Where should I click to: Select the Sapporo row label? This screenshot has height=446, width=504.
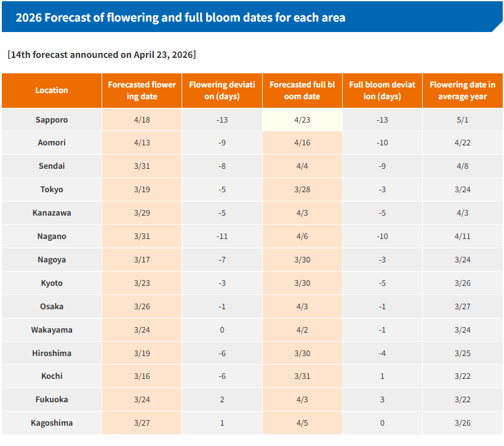[52, 120]
